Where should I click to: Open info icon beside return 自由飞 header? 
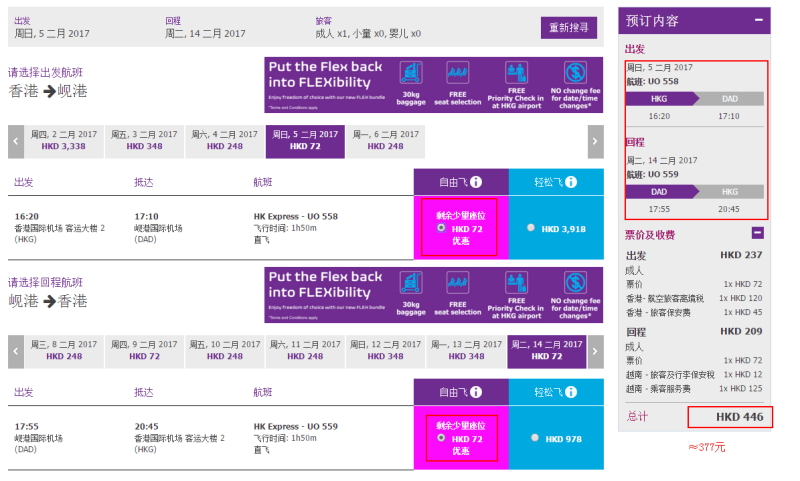click(476, 392)
